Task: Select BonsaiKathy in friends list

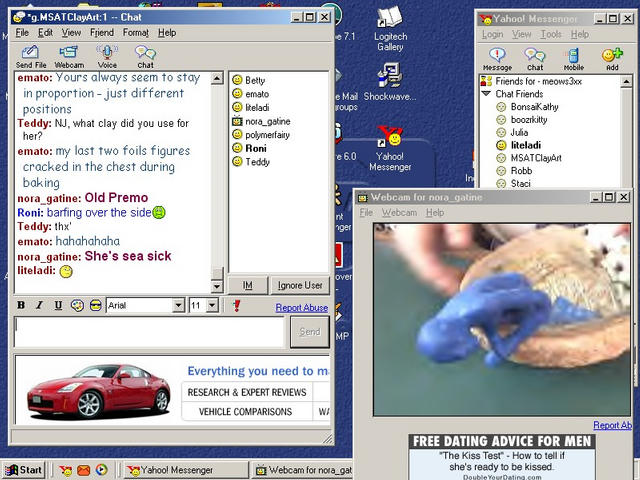Action: 527,107
